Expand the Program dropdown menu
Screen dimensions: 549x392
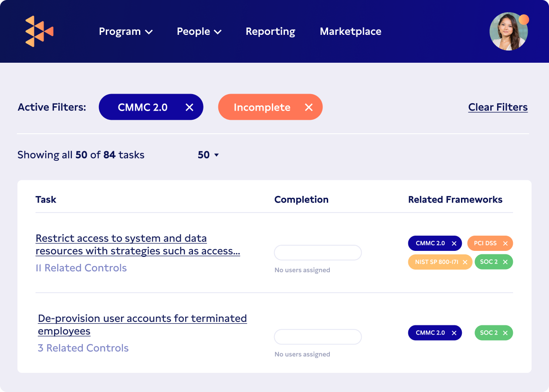point(126,31)
